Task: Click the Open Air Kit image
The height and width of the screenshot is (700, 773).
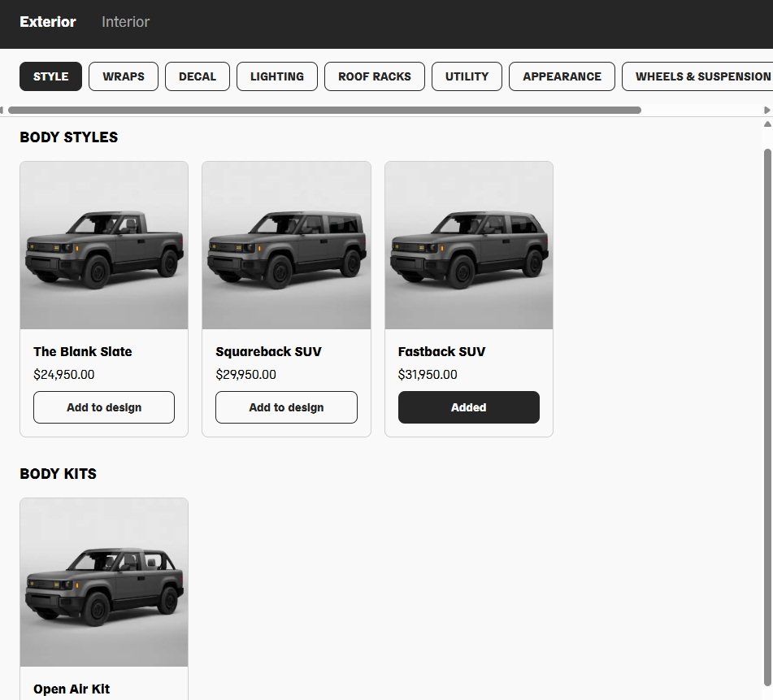Action: (104, 582)
